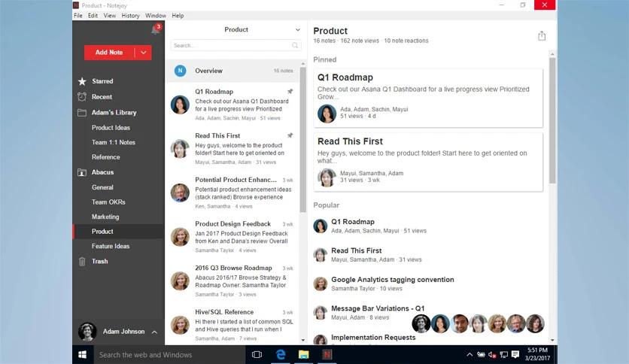The height and width of the screenshot is (364, 629).
Task: Click in the note search field
Action: click(x=229, y=46)
